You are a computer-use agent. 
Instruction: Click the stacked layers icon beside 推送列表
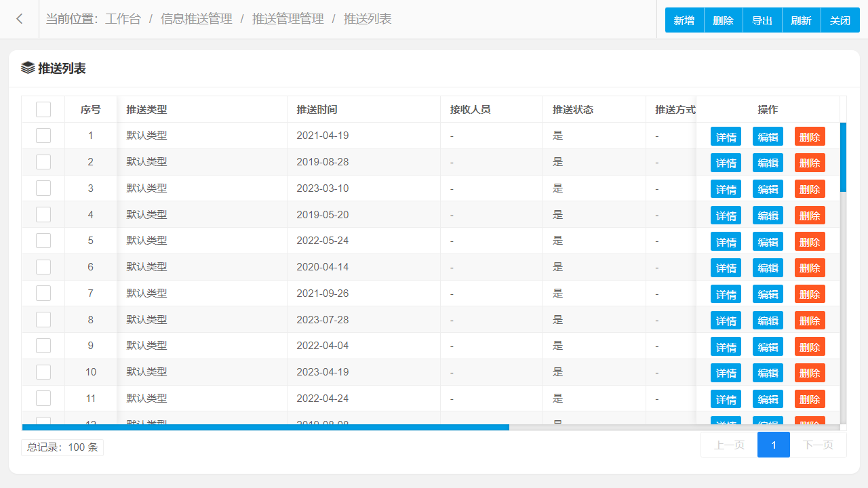[x=28, y=68]
